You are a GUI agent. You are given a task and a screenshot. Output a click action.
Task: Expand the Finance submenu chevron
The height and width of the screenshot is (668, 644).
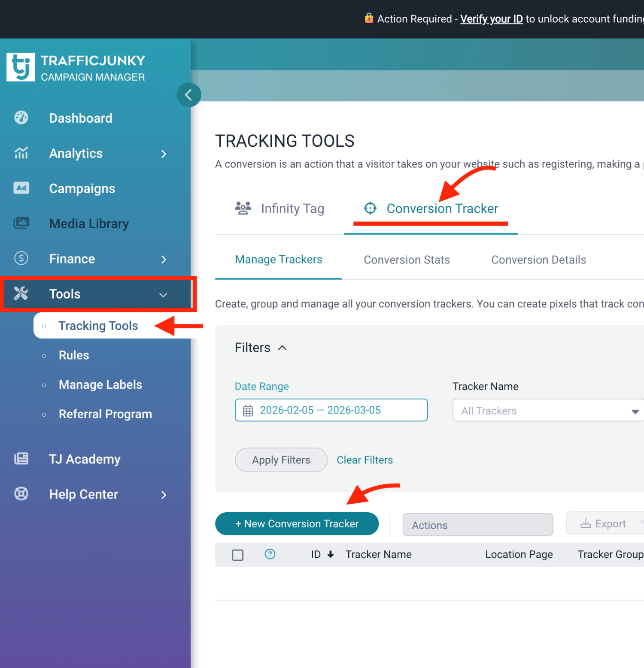[x=164, y=259]
